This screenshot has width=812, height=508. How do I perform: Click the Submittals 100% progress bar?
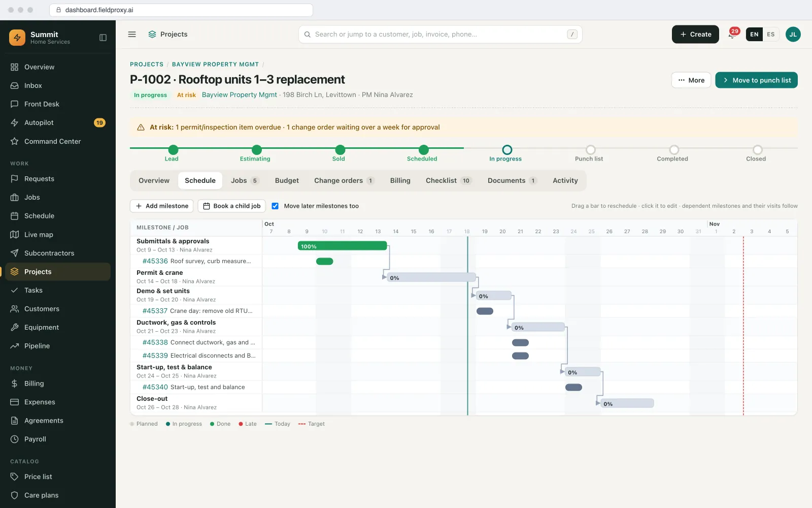343,246
